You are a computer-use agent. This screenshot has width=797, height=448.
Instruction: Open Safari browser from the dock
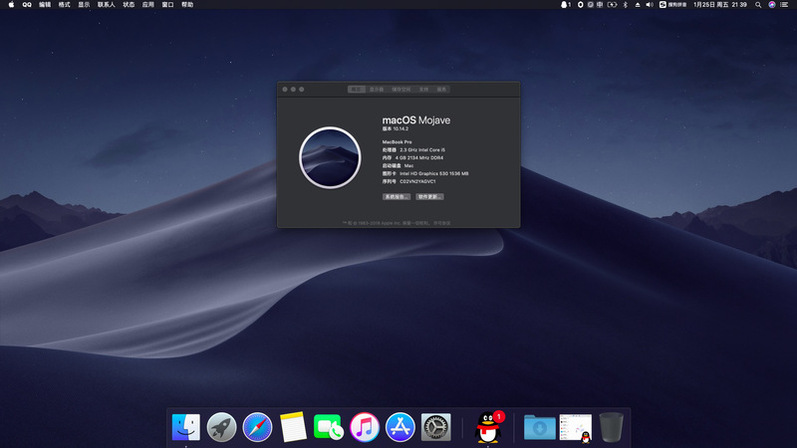[257, 427]
